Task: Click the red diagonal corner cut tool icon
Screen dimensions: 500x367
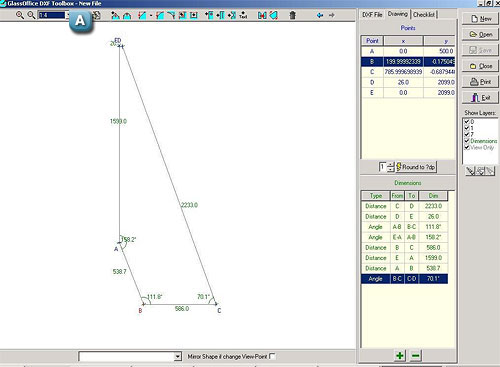Action: click(x=142, y=15)
